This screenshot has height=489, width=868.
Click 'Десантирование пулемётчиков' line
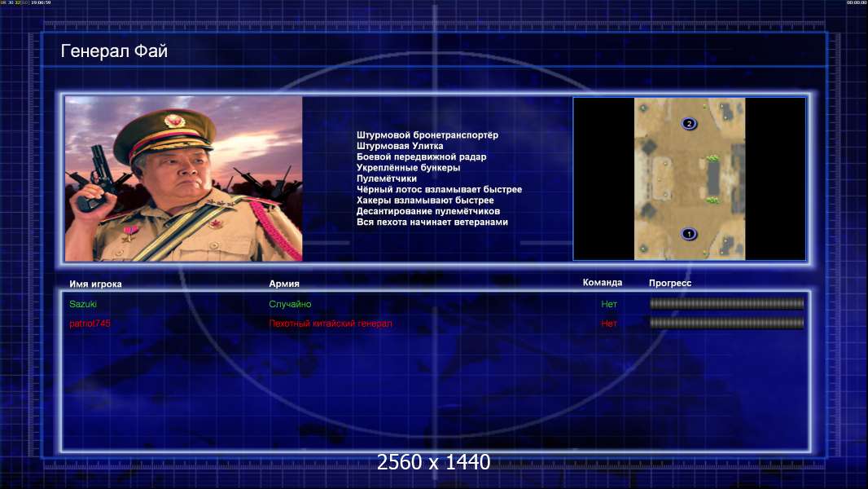point(428,211)
